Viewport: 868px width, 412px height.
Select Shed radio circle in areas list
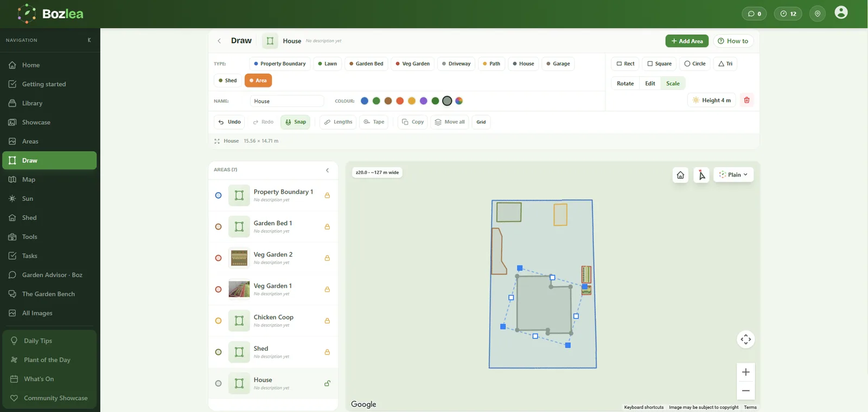click(218, 352)
